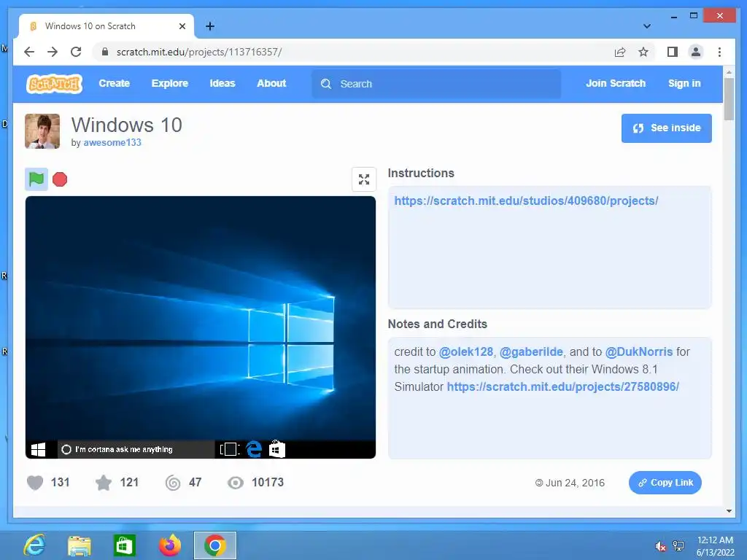
Task: Click the task view icon inside the stage
Action: pyautogui.click(x=230, y=449)
